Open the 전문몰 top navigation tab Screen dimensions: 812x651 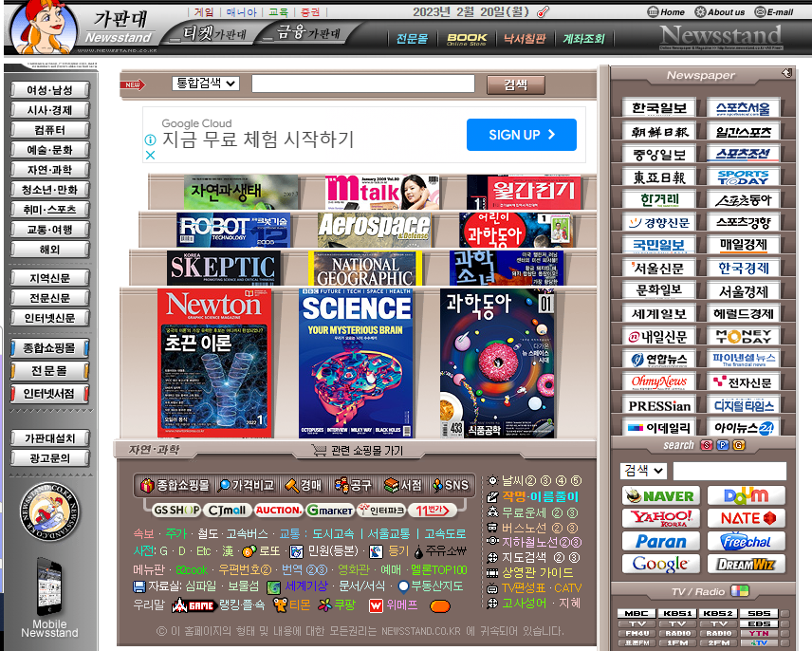point(413,38)
